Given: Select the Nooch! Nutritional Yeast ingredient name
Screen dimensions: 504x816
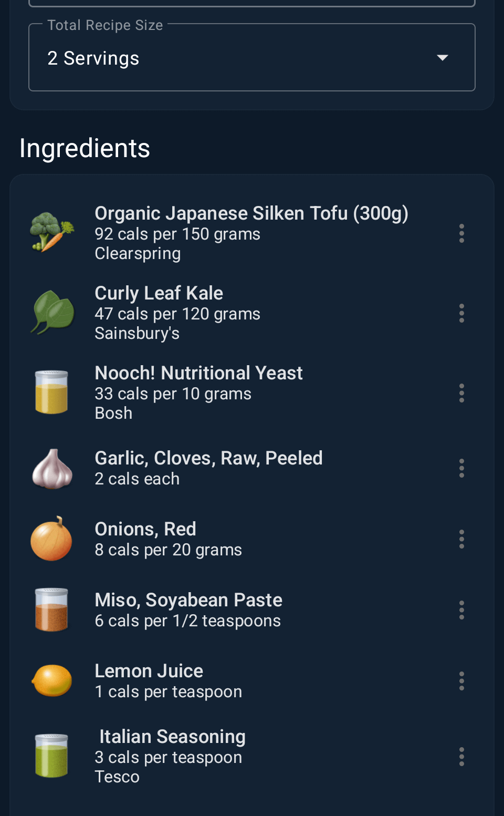Looking at the screenshot, I should click(198, 373).
